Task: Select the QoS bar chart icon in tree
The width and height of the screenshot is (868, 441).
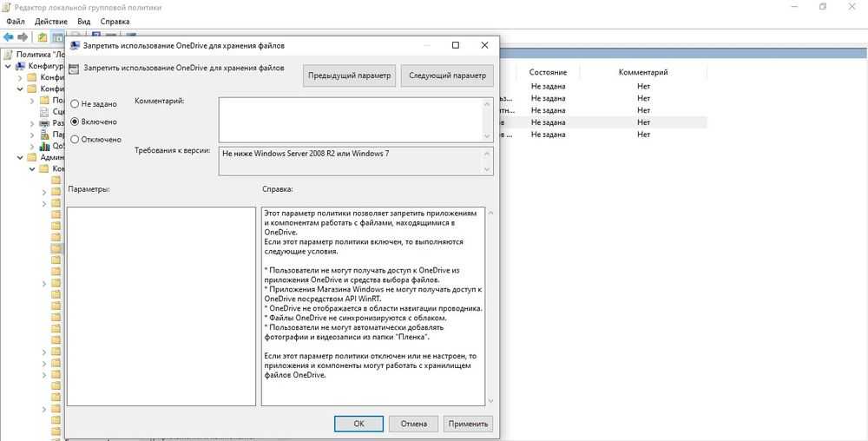Action: [44, 146]
